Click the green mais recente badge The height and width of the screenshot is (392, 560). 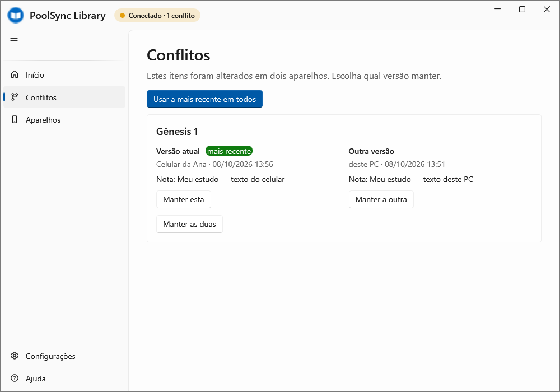[229, 151]
